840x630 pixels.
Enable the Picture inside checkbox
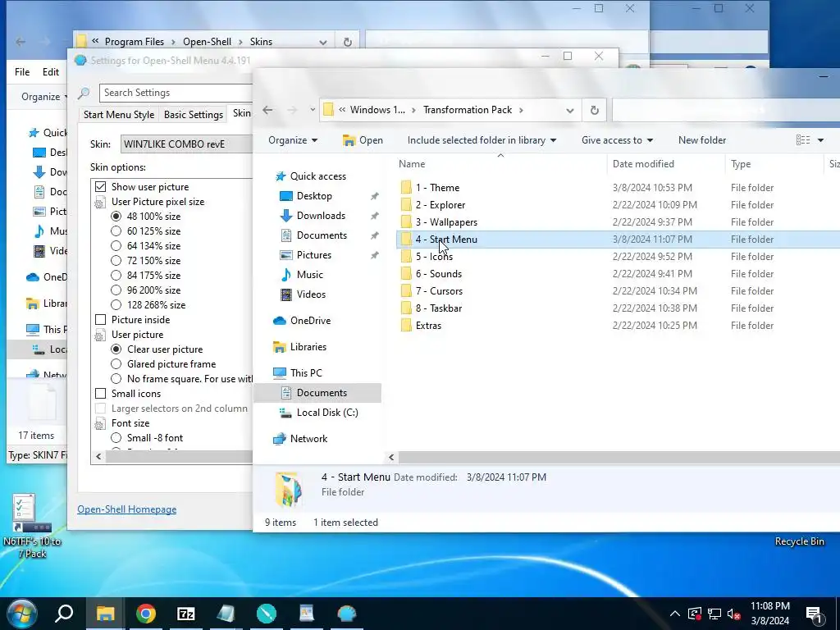pyautogui.click(x=100, y=320)
